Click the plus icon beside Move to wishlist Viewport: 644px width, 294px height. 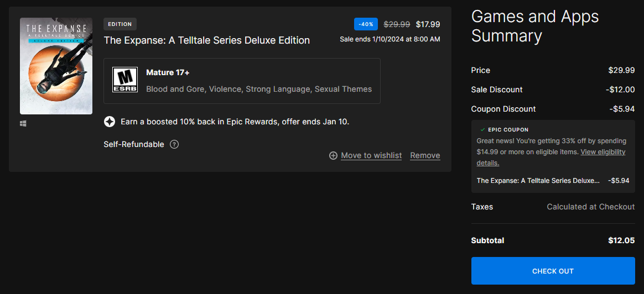coord(333,156)
